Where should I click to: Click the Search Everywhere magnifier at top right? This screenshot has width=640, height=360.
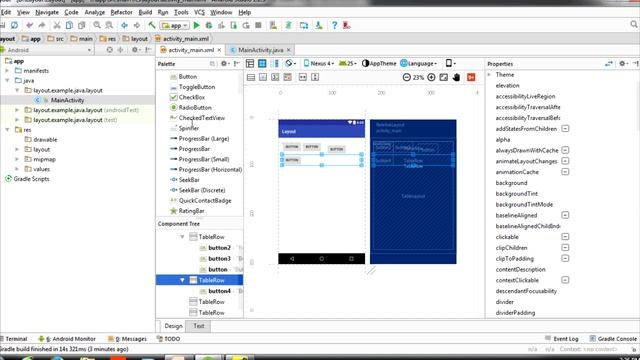[x=633, y=25]
